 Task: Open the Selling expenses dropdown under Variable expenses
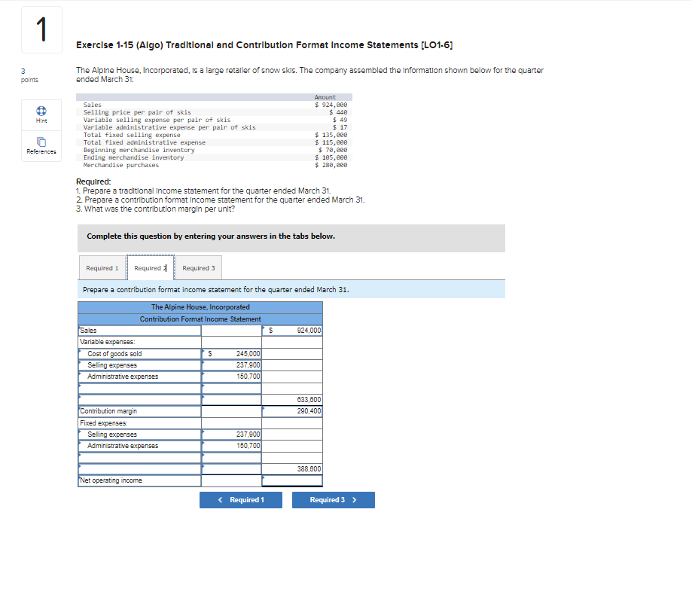[139, 365]
